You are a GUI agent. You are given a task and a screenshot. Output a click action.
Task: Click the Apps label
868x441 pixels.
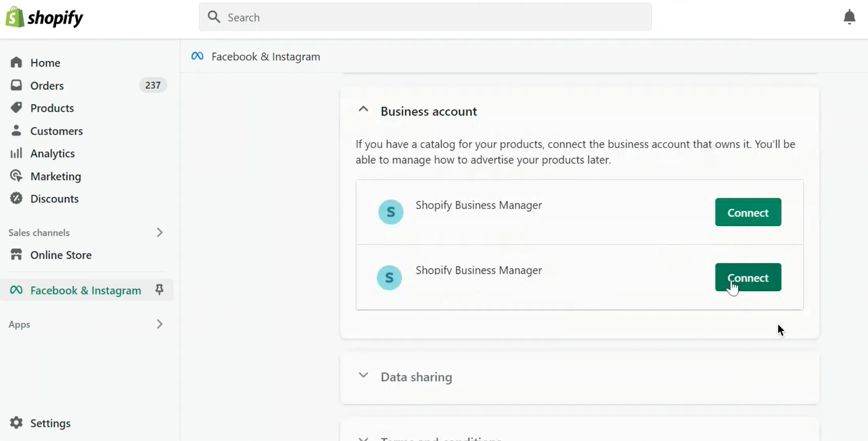tap(19, 325)
